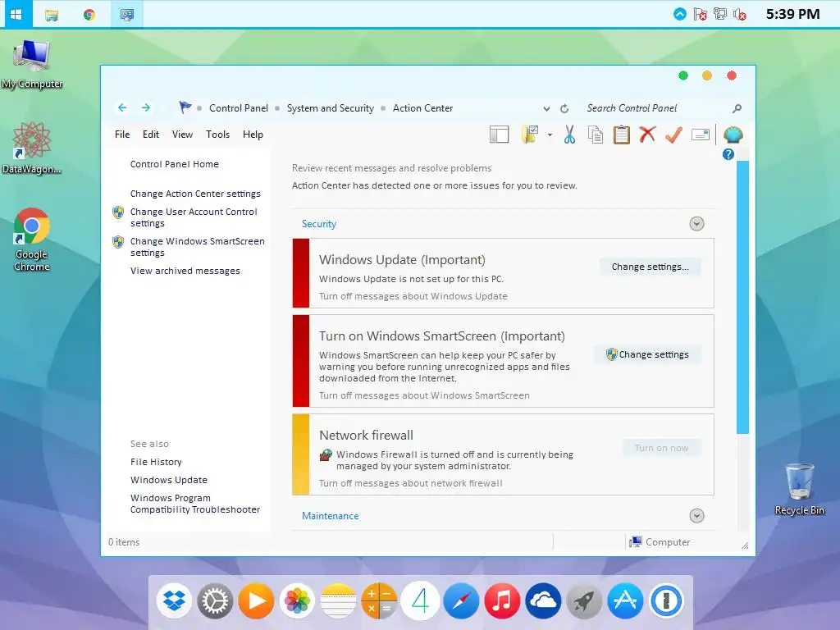Go back with the left arrow
Screen dimensions: 840x630
[122, 107]
